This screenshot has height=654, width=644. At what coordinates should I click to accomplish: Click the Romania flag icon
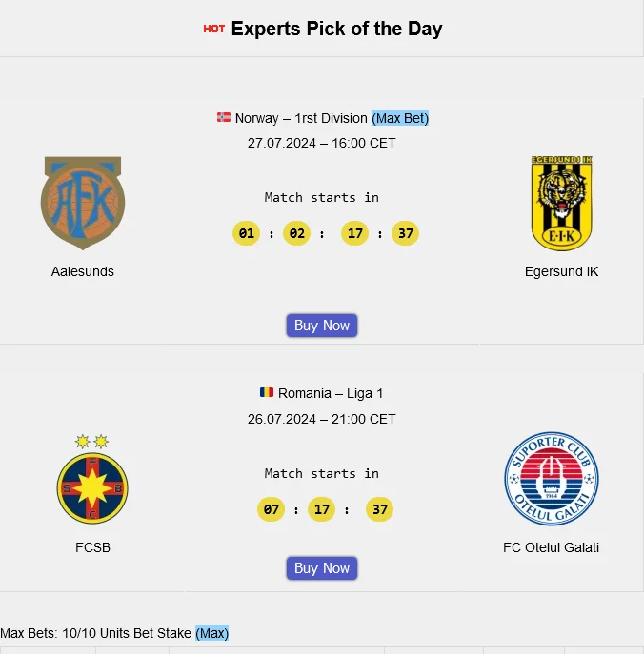(x=267, y=392)
